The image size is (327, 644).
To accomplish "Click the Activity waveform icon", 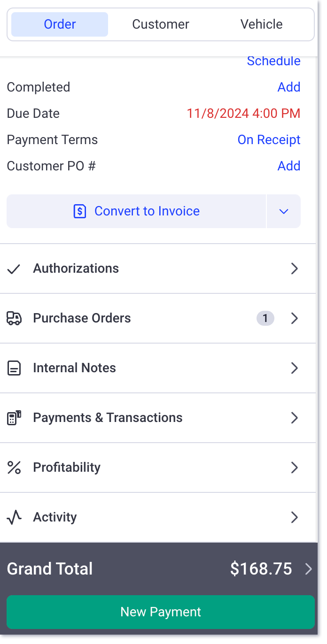I will 15,517.
